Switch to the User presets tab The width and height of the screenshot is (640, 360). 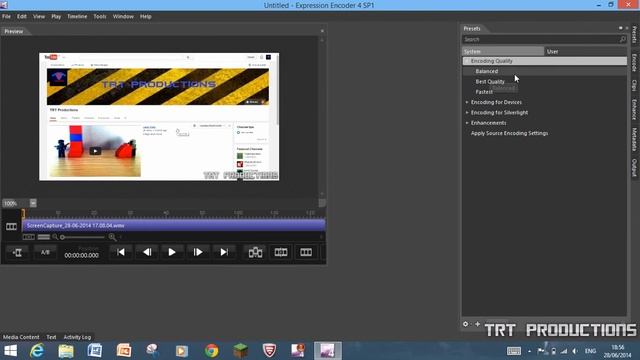click(585, 51)
